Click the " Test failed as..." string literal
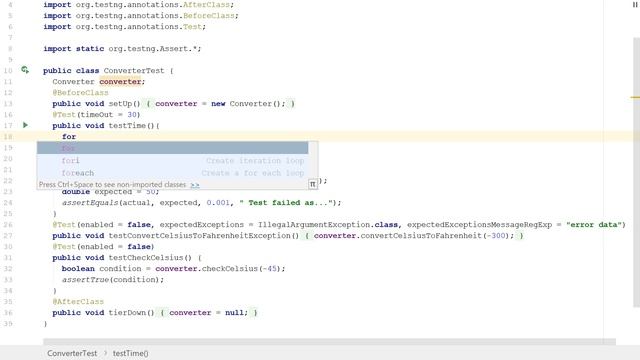Viewport: 640px width, 360px height. click(x=287, y=203)
